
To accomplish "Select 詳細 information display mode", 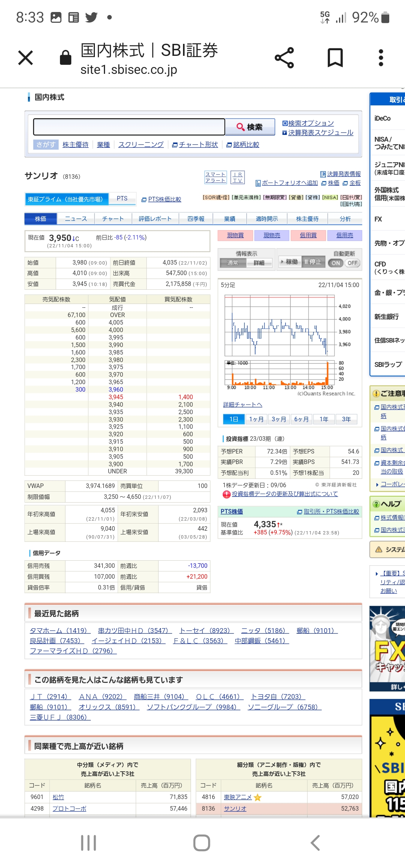I will (259, 263).
